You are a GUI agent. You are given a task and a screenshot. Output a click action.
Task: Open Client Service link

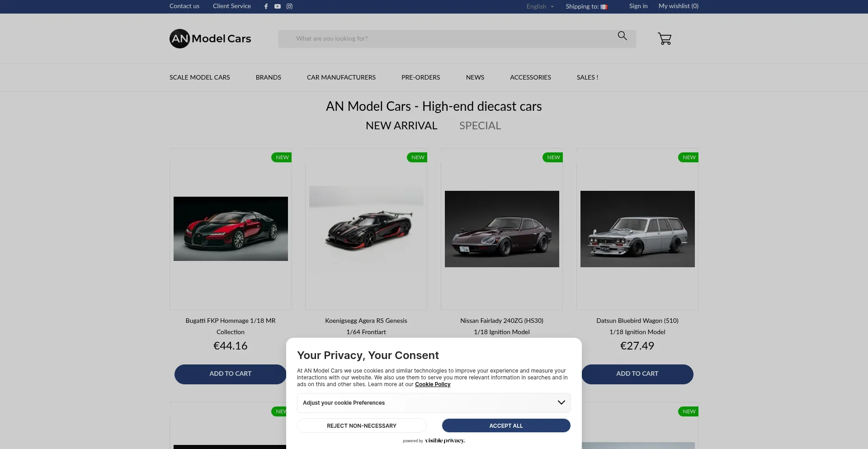[232, 6]
